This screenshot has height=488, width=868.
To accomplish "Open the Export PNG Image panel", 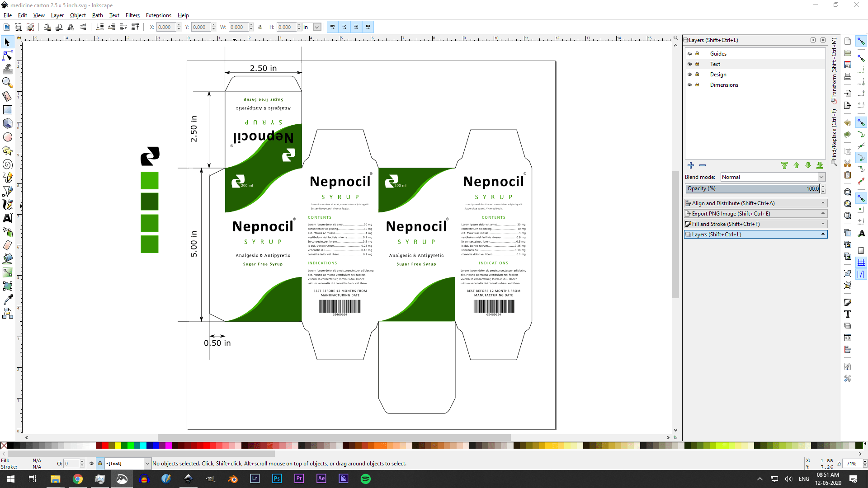I will coord(755,214).
